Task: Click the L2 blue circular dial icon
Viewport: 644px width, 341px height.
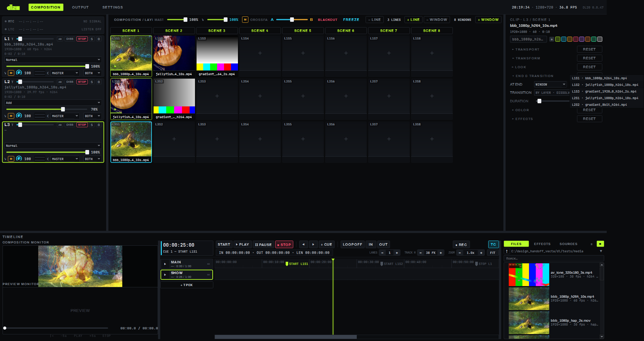Action: [x=19, y=116]
